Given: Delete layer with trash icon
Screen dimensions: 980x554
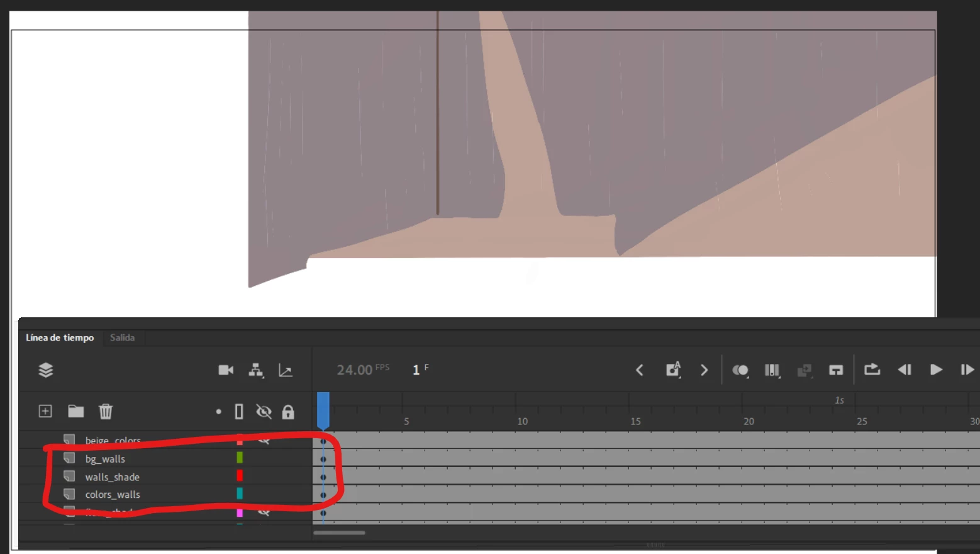Looking at the screenshot, I should pyautogui.click(x=106, y=412).
